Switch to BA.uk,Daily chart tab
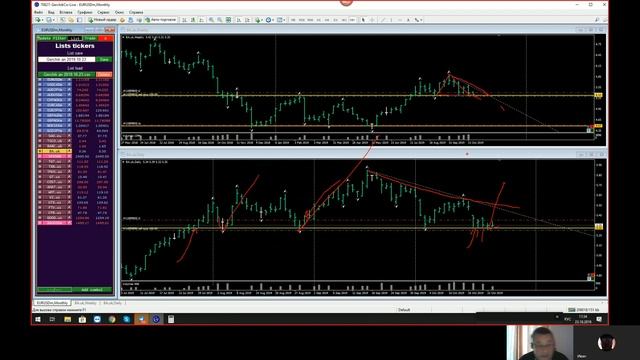The image size is (640, 360). pyautogui.click(x=112, y=303)
